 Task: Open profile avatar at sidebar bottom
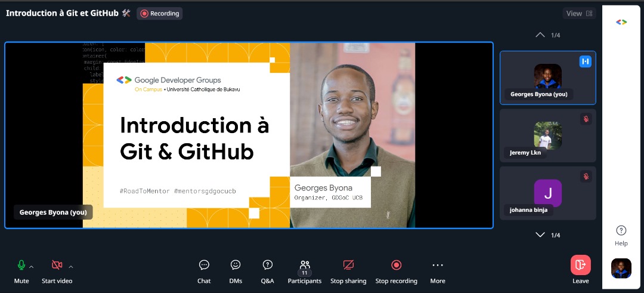621,269
